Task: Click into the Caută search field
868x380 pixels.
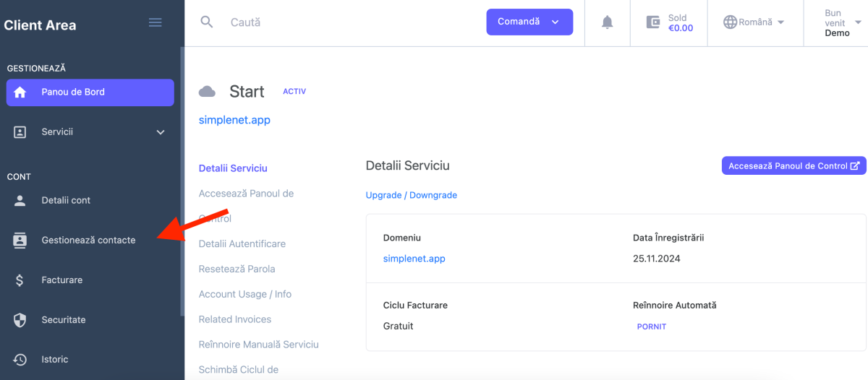Action: click(x=347, y=22)
